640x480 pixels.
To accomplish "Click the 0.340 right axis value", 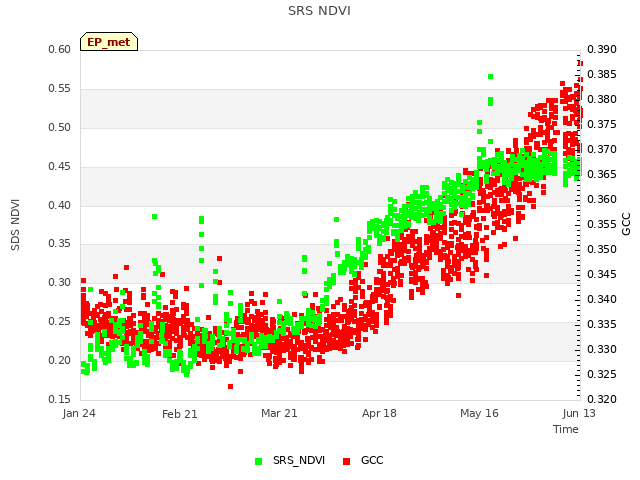I will click(602, 299).
